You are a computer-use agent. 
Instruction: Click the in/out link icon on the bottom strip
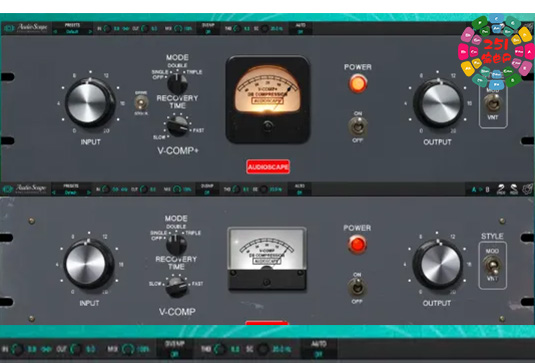[46, 349]
